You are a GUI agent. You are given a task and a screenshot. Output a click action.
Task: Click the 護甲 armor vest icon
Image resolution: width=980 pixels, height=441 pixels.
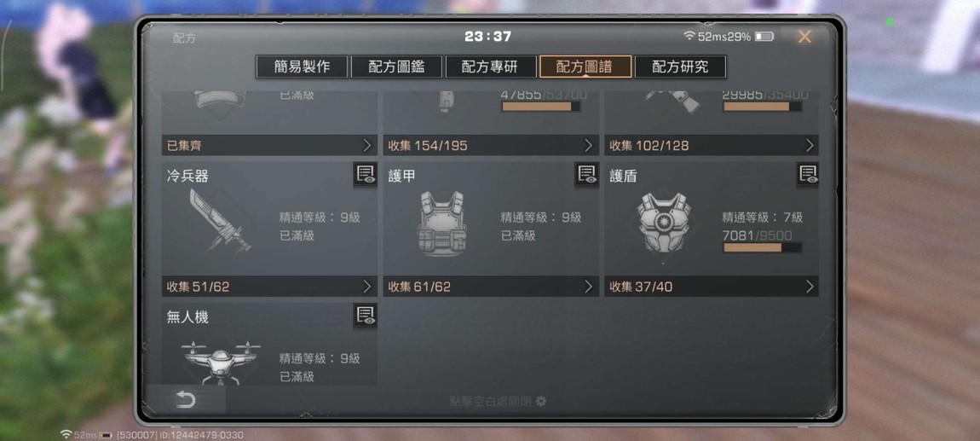[441, 223]
